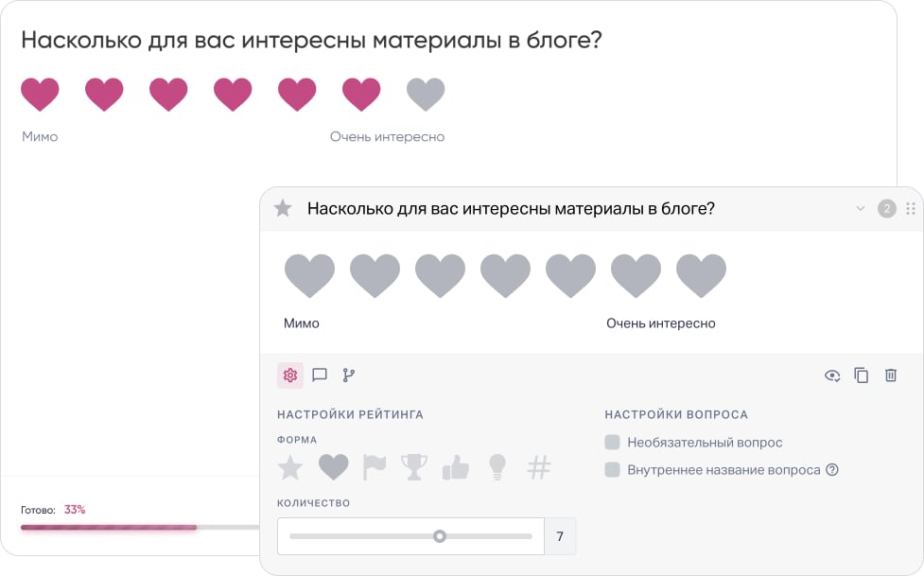The height and width of the screenshot is (576, 924).
Task: Select the star rating shape
Action: click(290, 467)
